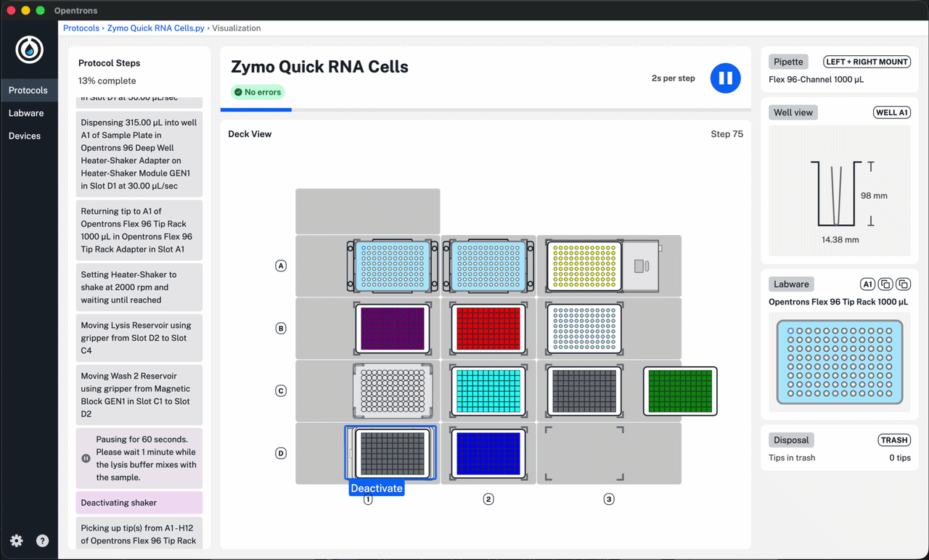Select the 'Returning tip to A1' step

(139, 230)
